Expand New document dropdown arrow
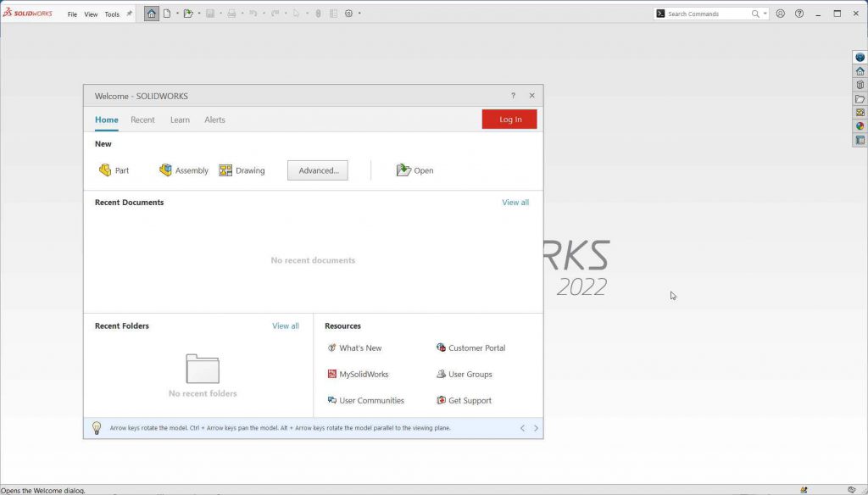Viewport: 868px width, 495px height. click(x=177, y=14)
